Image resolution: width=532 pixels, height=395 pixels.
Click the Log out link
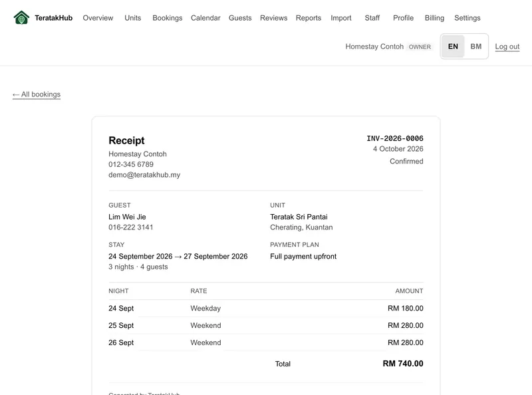coord(507,47)
